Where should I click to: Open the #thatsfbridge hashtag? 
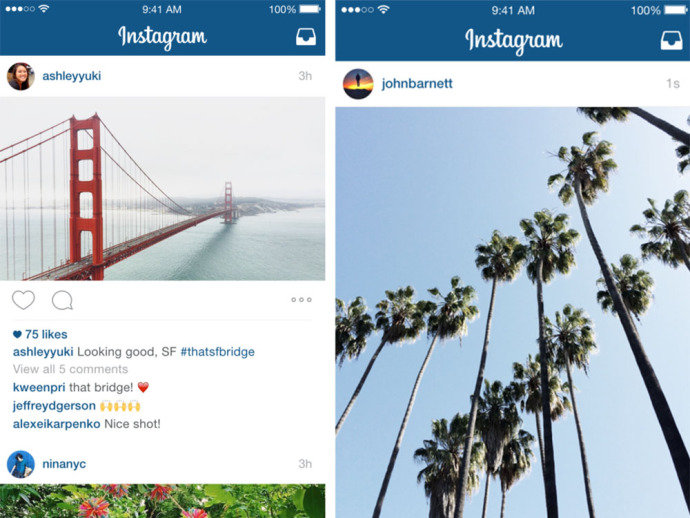tap(217, 352)
